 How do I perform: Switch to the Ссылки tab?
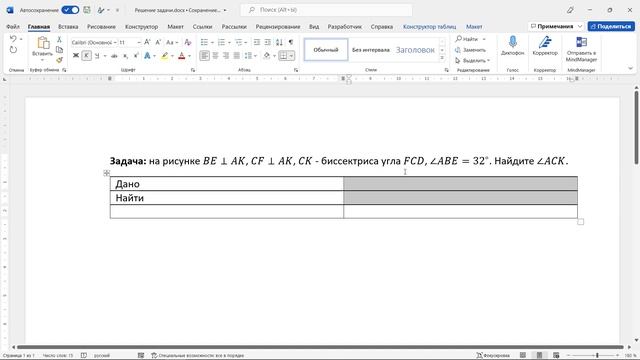(x=202, y=27)
